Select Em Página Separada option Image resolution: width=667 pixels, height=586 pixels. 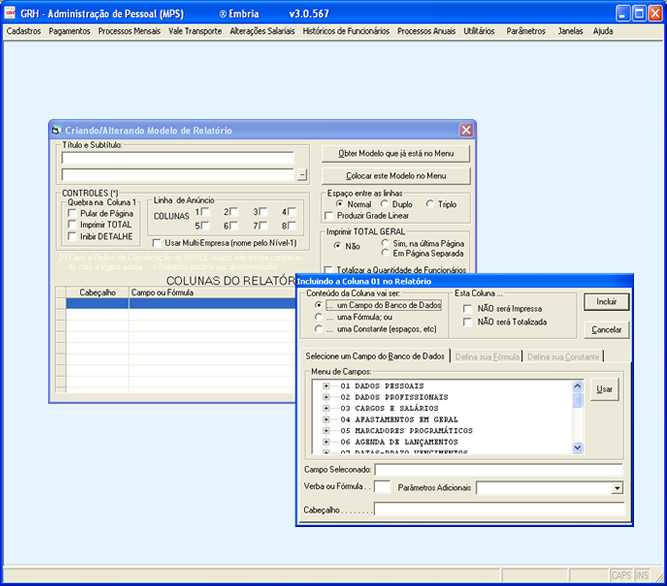click(385, 253)
